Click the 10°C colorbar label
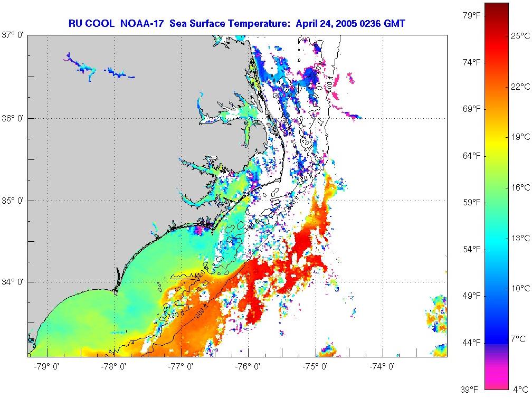Viewport: 532px width, 398px height. pyautogui.click(x=520, y=288)
